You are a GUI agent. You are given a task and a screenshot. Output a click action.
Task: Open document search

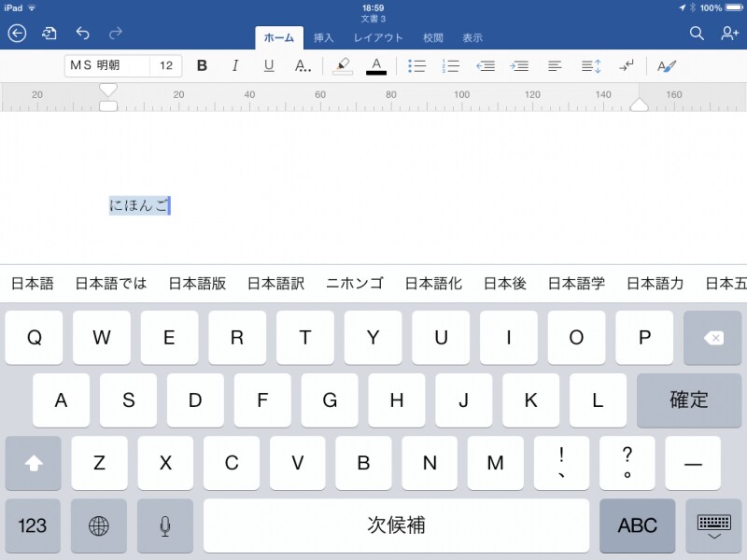(697, 33)
